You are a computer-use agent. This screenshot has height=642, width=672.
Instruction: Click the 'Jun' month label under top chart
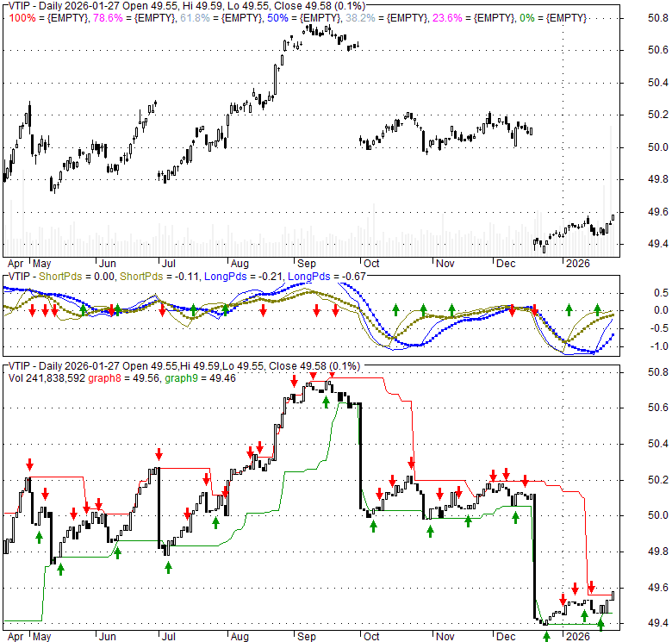pos(107,264)
